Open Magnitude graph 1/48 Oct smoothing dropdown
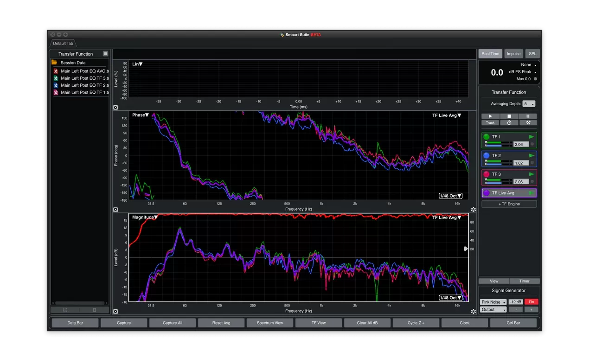Image resolution: width=589 pixels, height=364 pixels. [451, 298]
